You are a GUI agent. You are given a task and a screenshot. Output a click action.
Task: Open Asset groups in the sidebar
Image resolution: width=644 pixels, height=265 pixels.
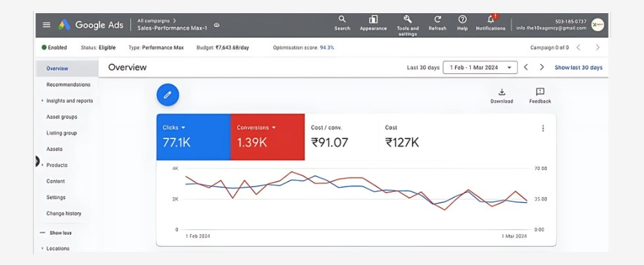(x=61, y=117)
